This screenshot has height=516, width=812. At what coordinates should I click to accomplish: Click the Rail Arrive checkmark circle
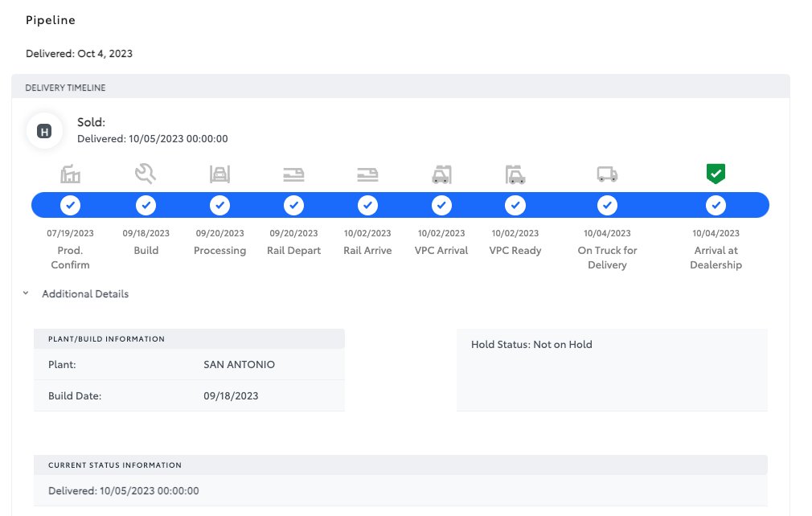pos(367,206)
